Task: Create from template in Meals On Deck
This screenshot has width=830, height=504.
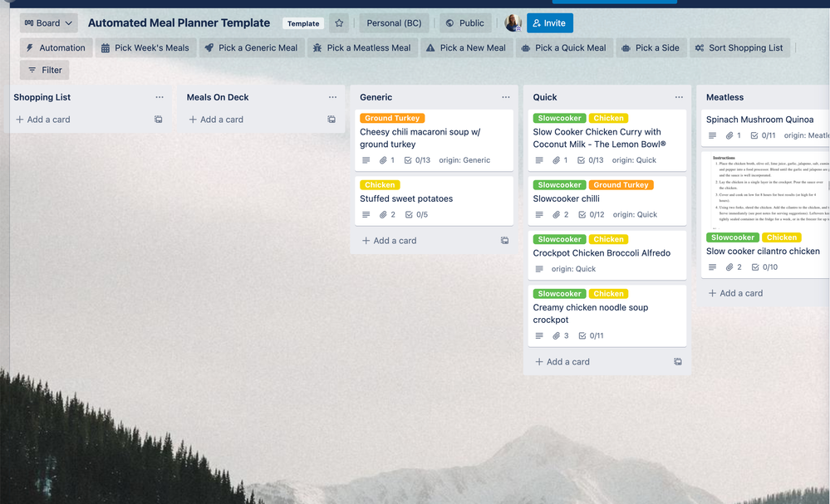Action: coord(332,120)
